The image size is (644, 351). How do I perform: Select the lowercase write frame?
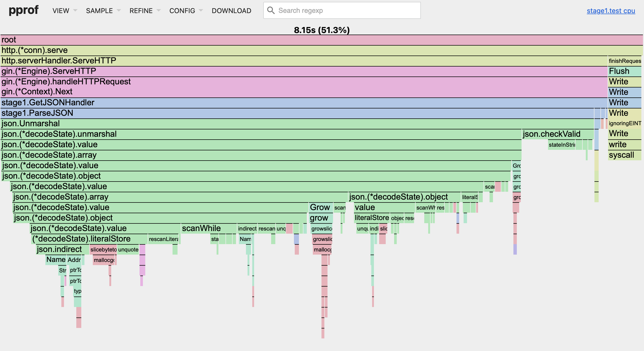click(x=625, y=145)
